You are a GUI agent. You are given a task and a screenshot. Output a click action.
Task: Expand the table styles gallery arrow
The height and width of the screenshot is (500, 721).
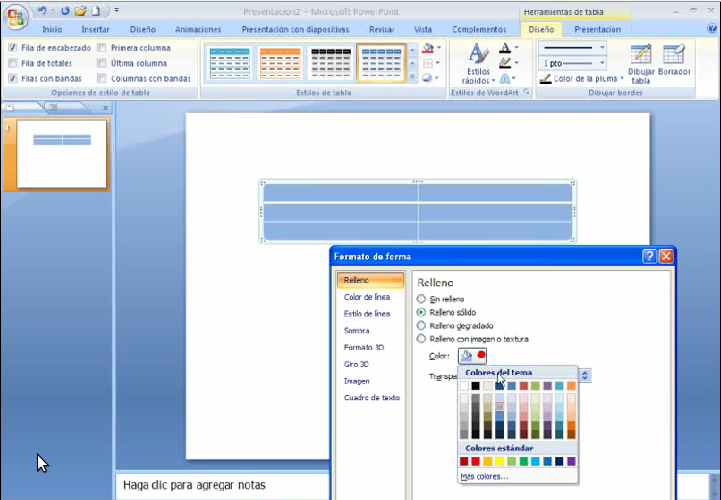412,78
